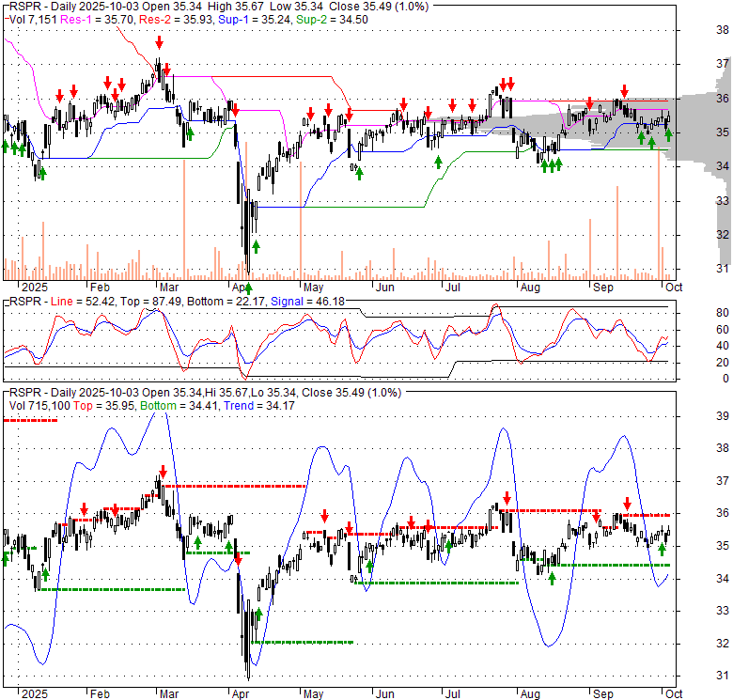Click red arrow above the March peak, top chart
The width and height of the screenshot is (733, 700).
[160, 42]
